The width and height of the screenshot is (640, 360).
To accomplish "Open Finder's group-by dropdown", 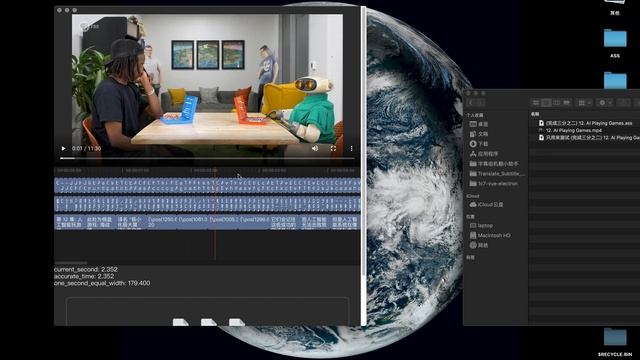I will tap(584, 103).
